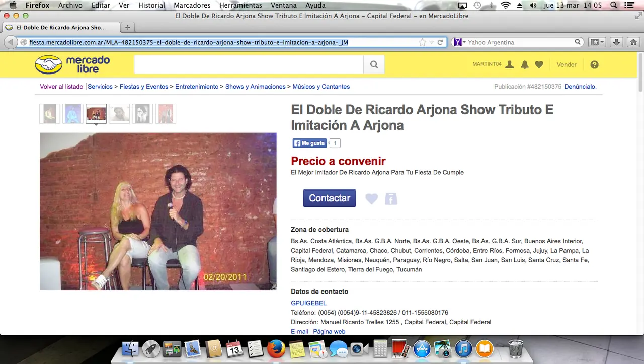Open Firefox bookmarks menu toolbar button
This screenshot has height=364, width=644.
(x=597, y=42)
